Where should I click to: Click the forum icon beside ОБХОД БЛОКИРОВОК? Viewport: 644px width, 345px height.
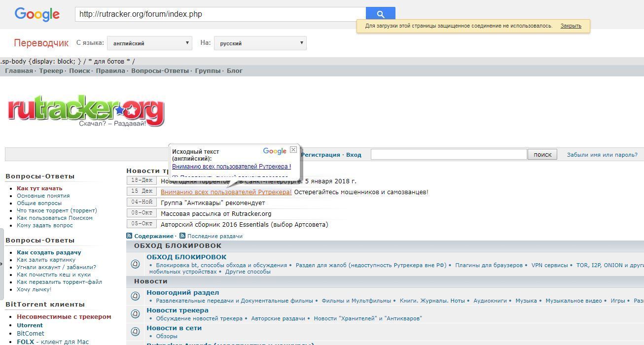click(x=135, y=264)
